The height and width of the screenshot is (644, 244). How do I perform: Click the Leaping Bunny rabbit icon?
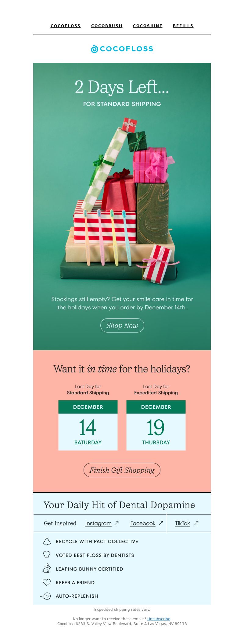47,568
